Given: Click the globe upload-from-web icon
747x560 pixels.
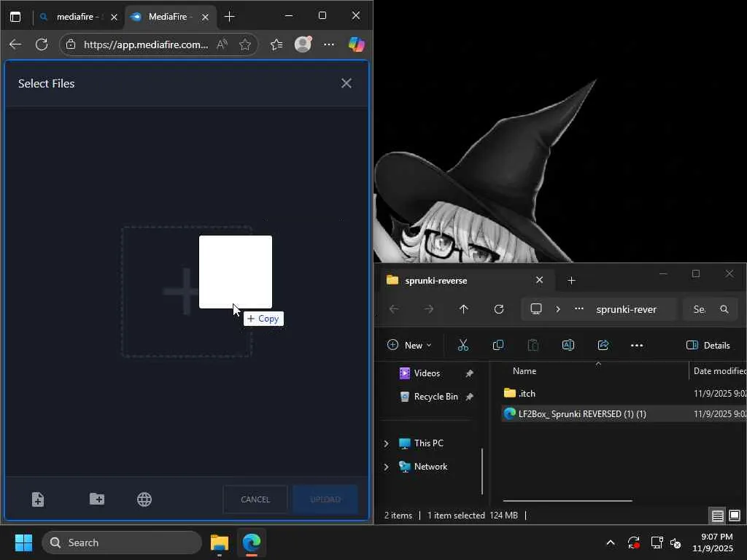Looking at the screenshot, I should pos(144,499).
